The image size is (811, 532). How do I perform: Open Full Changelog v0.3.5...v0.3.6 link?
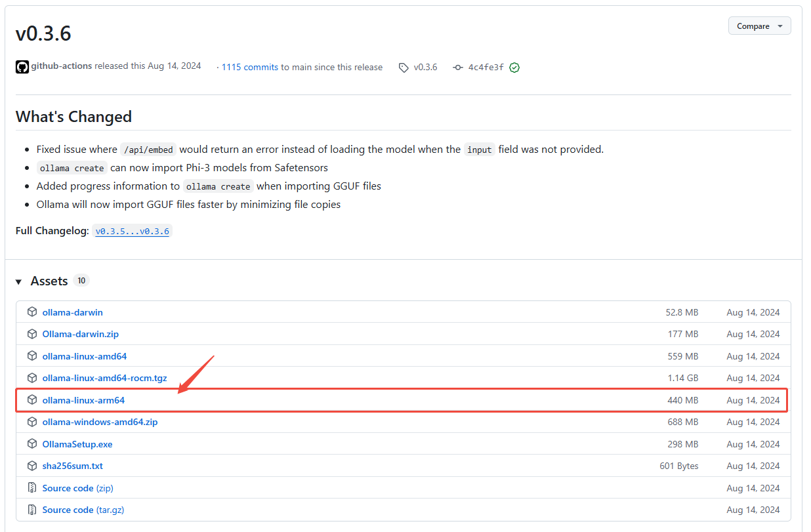[133, 231]
